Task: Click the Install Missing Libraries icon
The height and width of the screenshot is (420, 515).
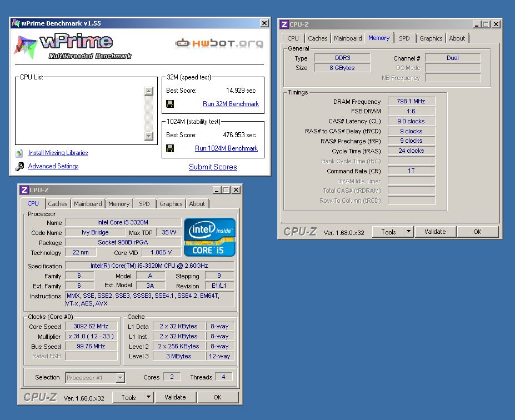Action: click(19, 153)
